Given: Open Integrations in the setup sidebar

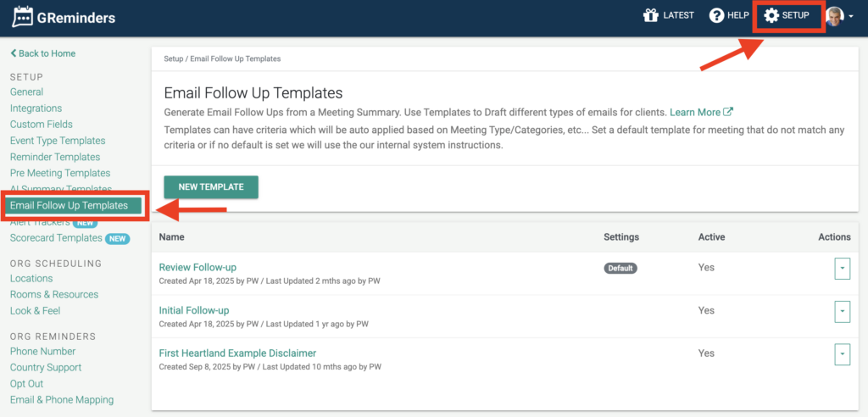Looking at the screenshot, I should pos(36,108).
